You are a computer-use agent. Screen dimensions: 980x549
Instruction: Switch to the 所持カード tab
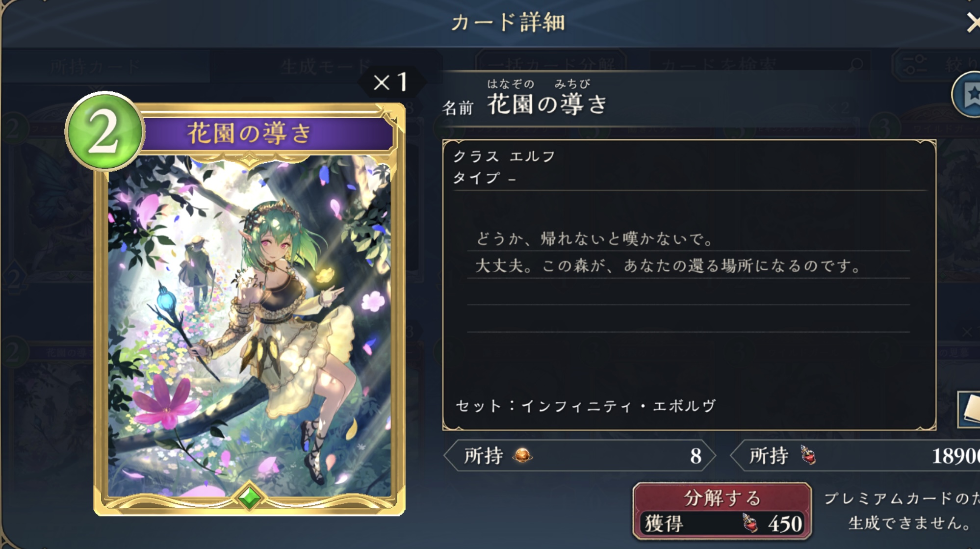coord(96,66)
